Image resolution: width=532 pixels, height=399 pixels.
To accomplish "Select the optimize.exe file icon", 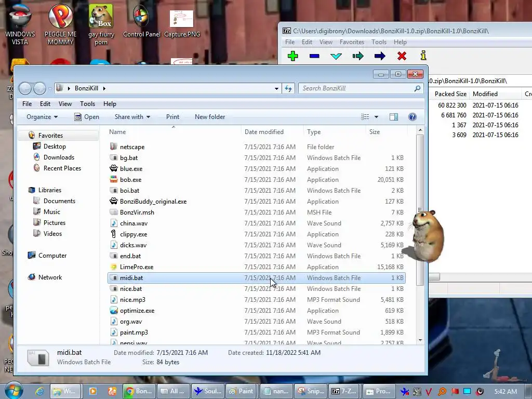I will click(x=114, y=311).
